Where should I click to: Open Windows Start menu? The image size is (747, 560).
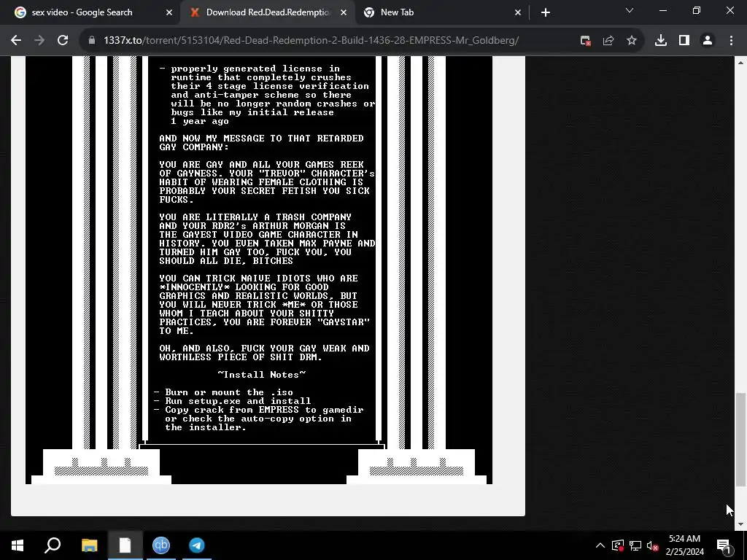click(x=18, y=545)
